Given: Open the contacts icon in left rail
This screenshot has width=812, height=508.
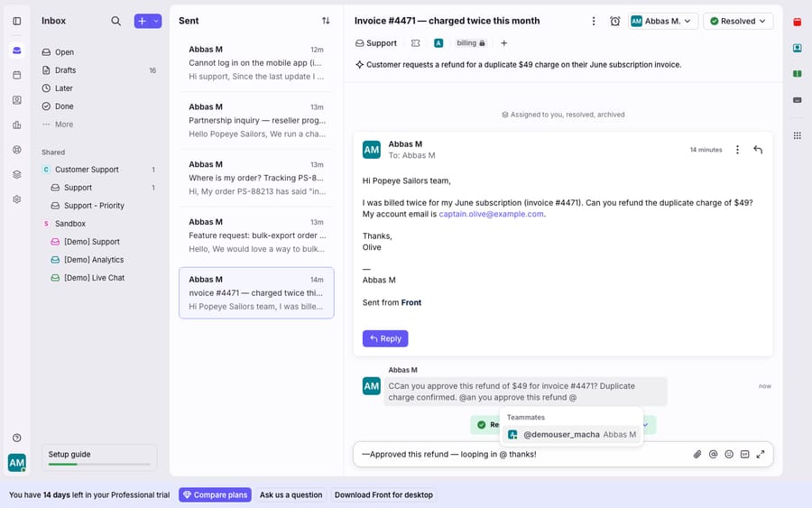Looking at the screenshot, I should [x=16, y=100].
